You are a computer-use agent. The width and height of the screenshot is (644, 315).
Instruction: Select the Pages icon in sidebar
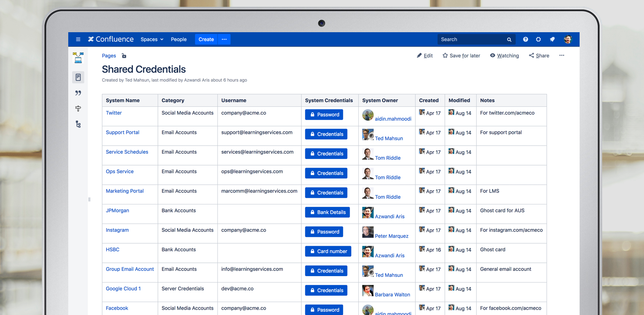click(78, 77)
